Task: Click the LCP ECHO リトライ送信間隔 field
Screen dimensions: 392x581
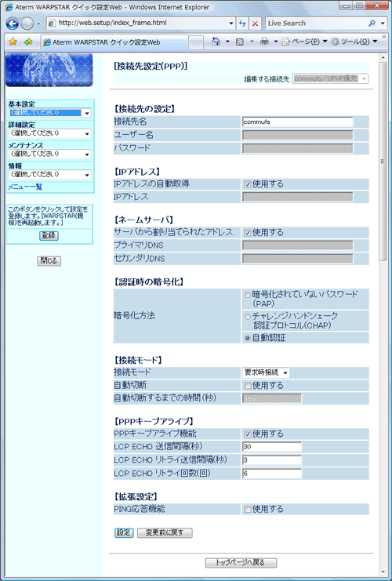Action: tap(272, 460)
